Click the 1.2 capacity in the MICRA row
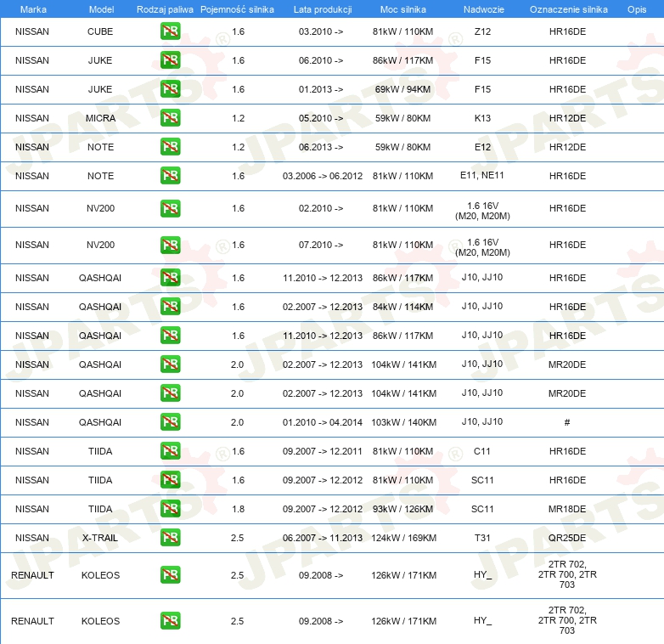This screenshot has height=644, width=664. (238, 118)
